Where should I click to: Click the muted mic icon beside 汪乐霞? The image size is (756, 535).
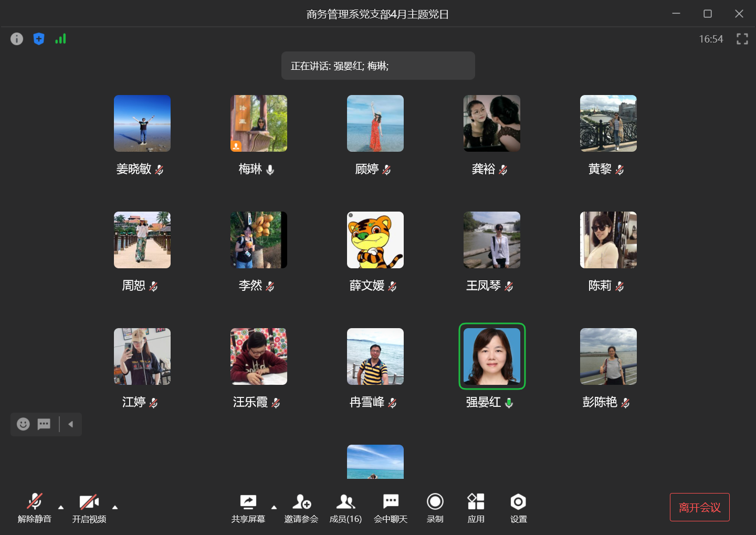click(276, 403)
